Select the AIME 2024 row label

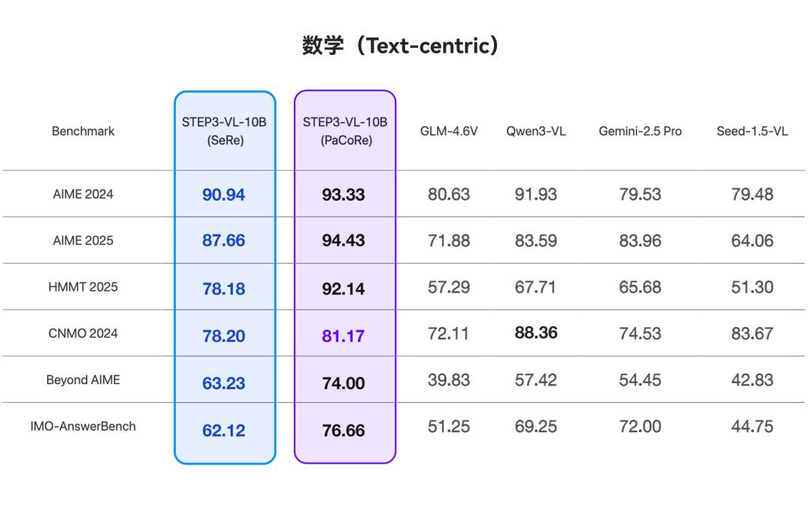click(83, 194)
